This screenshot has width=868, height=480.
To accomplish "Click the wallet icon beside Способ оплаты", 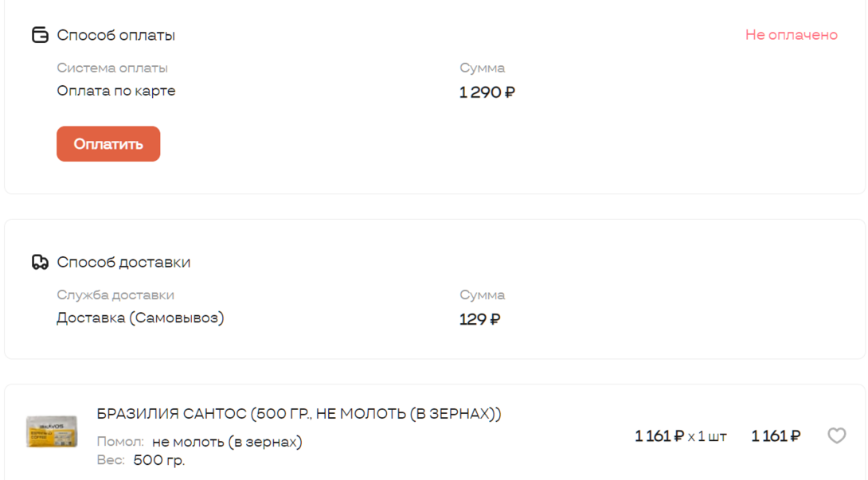I will click(x=40, y=35).
